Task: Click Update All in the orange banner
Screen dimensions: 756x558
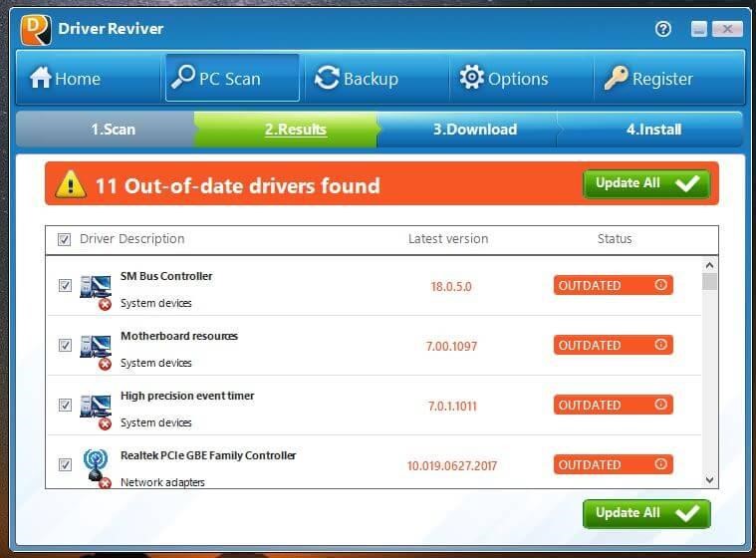Action: [646, 183]
